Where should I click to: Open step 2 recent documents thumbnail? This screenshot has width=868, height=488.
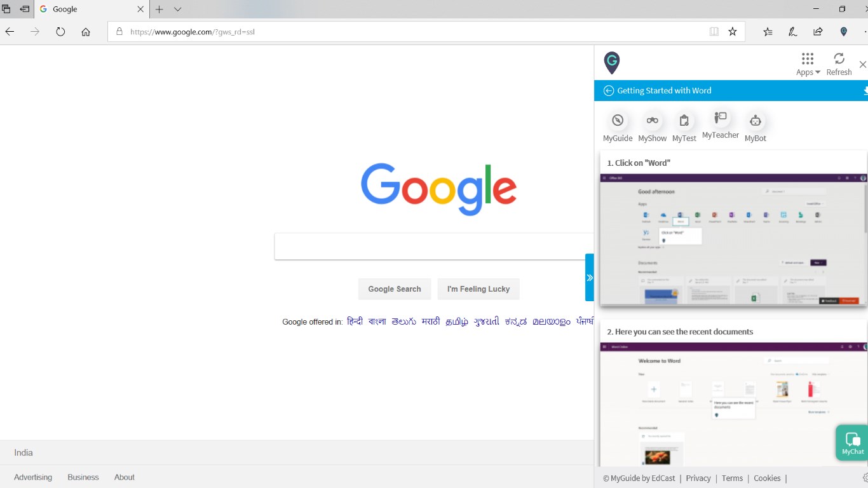tap(733, 404)
